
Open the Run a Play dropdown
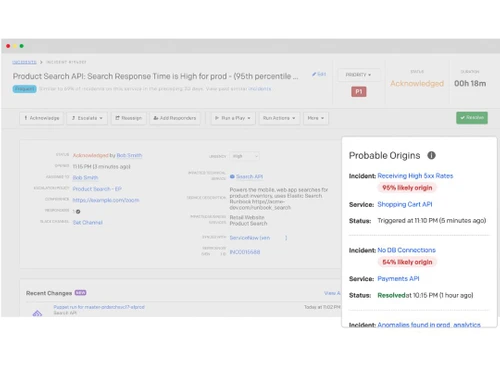click(x=233, y=118)
